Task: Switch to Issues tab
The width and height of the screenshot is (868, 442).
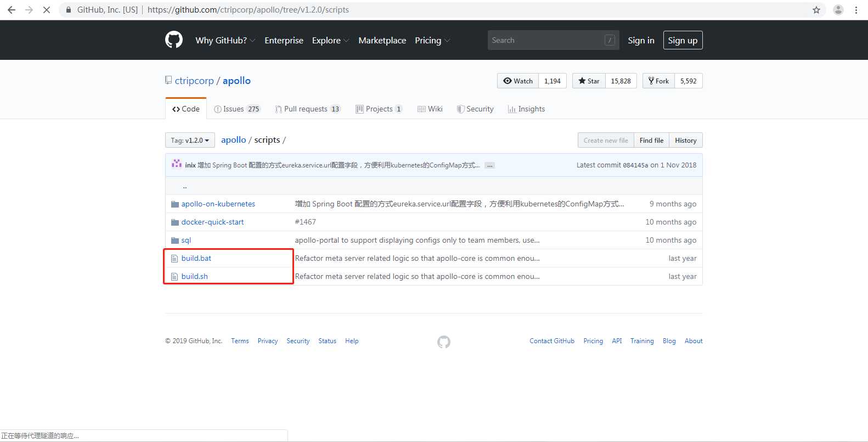Action: (x=237, y=109)
